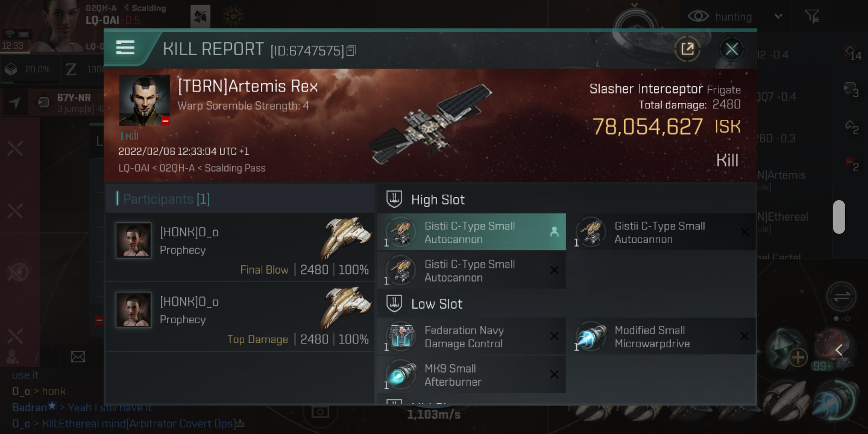
Task: Collapse the Low Slot section
Action: coord(436,304)
